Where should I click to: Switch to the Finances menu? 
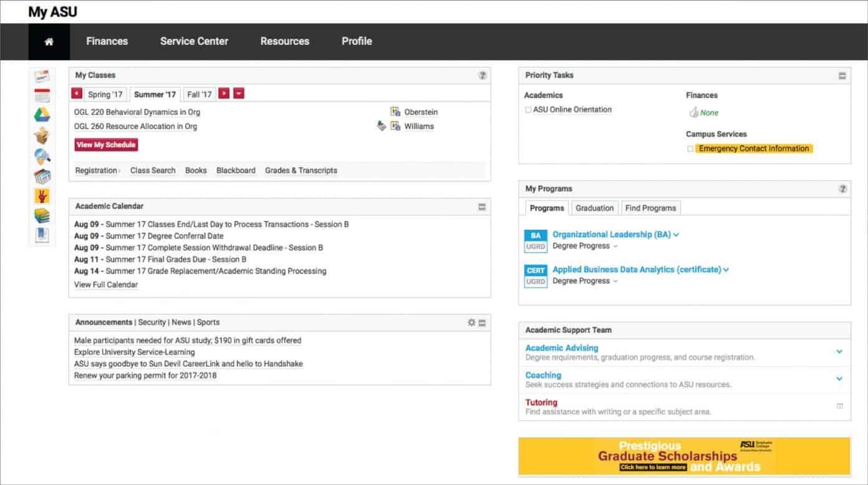107,41
